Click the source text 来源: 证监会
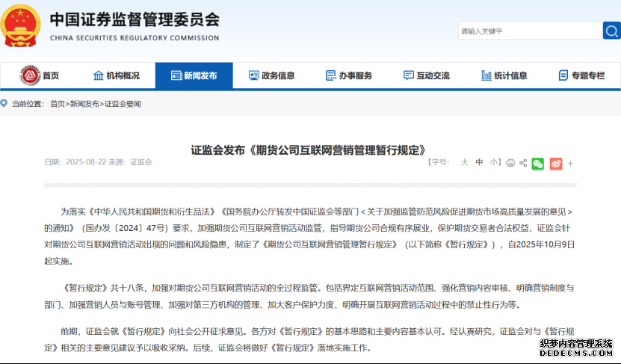This screenshot has width=621, height=364. (x=130, y=162)
